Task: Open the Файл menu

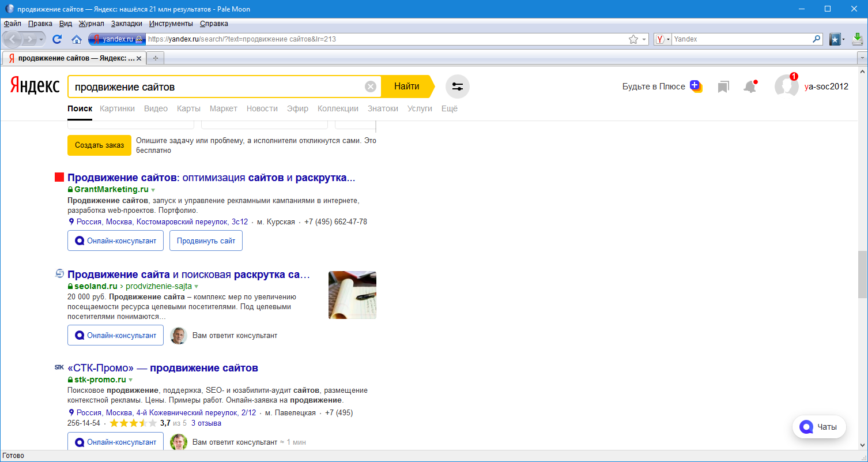Action: click(12, 24)
